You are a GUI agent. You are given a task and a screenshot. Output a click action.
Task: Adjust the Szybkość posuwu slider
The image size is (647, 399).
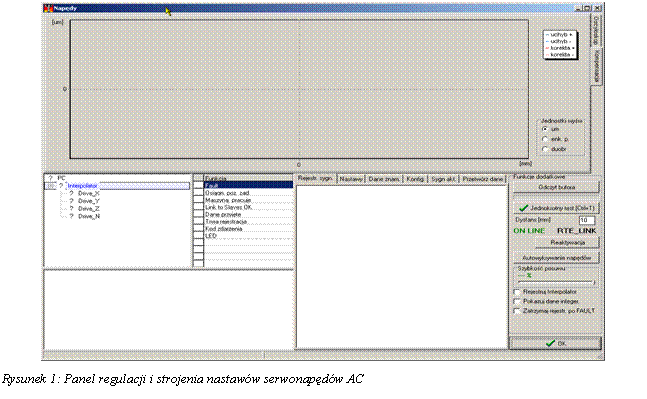pos(556,282)
